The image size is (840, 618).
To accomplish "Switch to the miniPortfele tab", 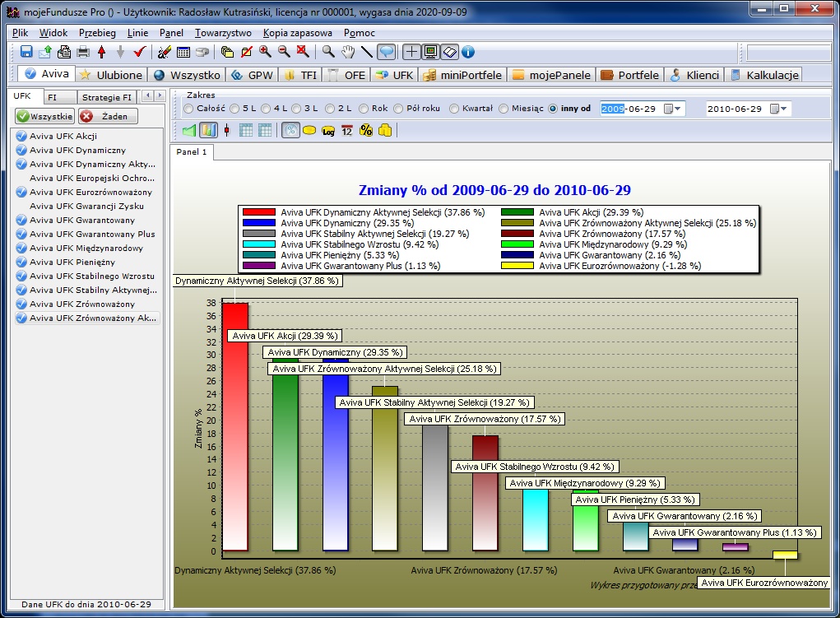I will (x=462, y=75).
